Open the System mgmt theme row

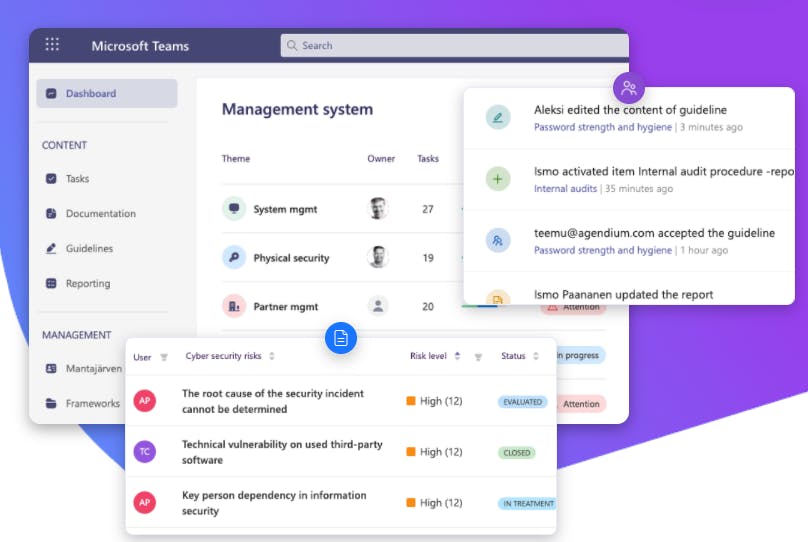point(285,209)
